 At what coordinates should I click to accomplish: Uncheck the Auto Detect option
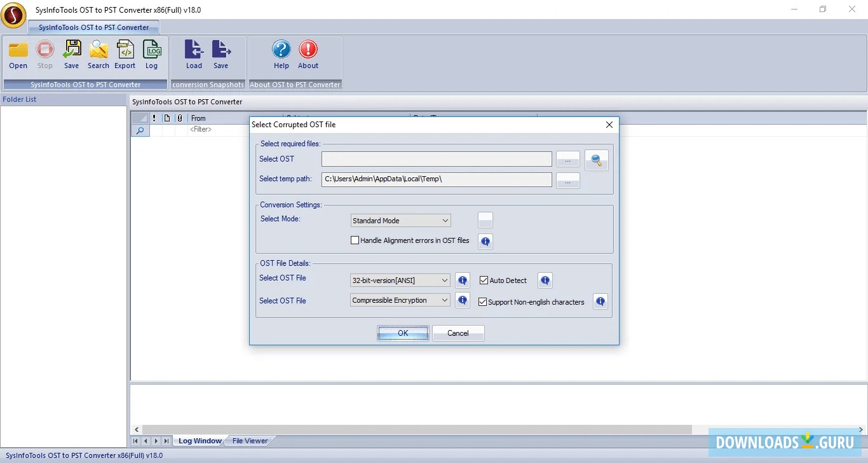click(x=484, y=280)
